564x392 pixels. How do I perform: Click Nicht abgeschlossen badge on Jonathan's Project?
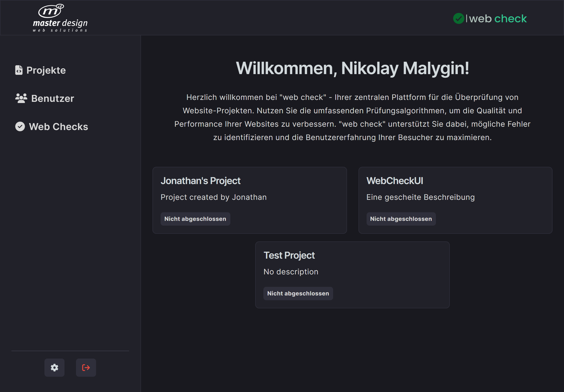(195, 219)
